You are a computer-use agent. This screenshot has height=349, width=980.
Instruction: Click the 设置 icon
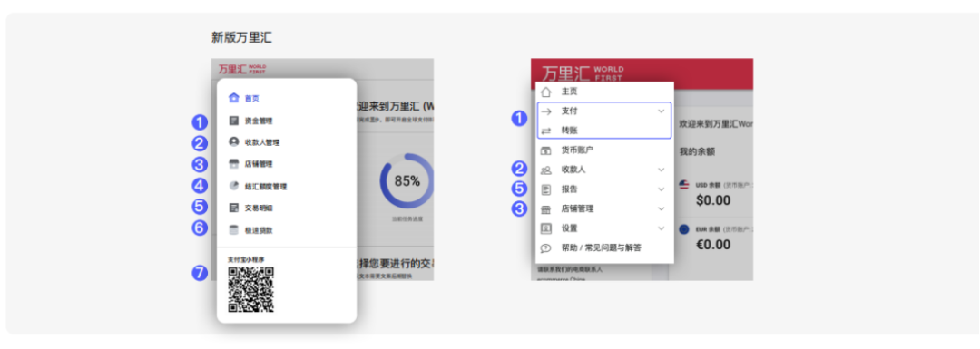point(545,228)
